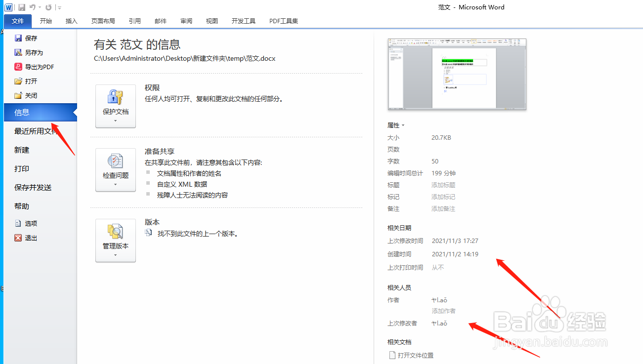Click the document preview thumbnail
This screenshot has width=643, height=364.
pyautogui.click(x=457, y=74)
